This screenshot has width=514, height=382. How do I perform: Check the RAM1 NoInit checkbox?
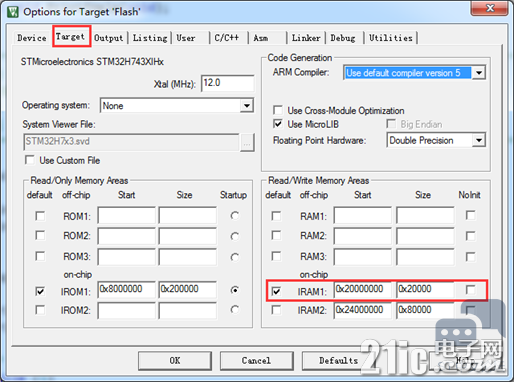470,215
